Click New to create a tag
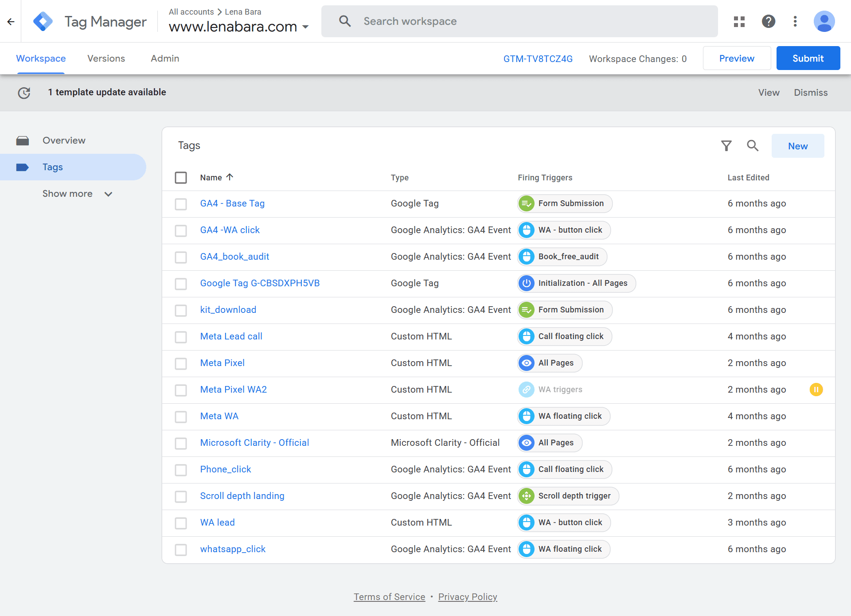Image resolution: width=851 pixels, height=616 pixels. [x=798, y=146]
